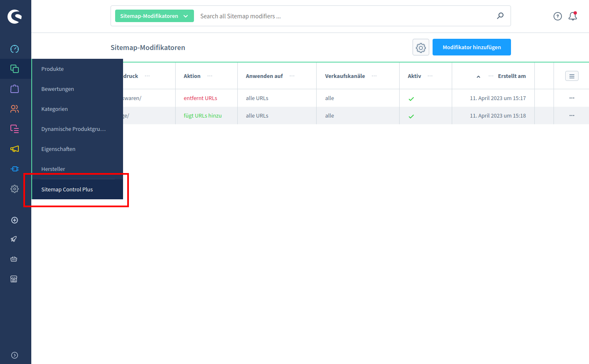Viewport: 589px width, 364px height.
Task: Open the Settings gear in sidebar
Action: tap(15, 189)
